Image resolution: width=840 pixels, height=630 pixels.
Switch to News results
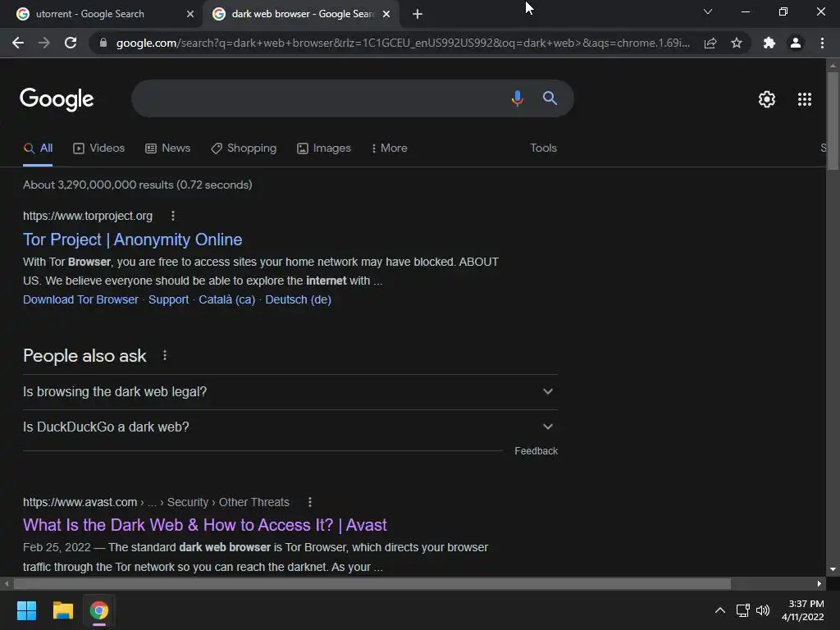click(167, 148)
